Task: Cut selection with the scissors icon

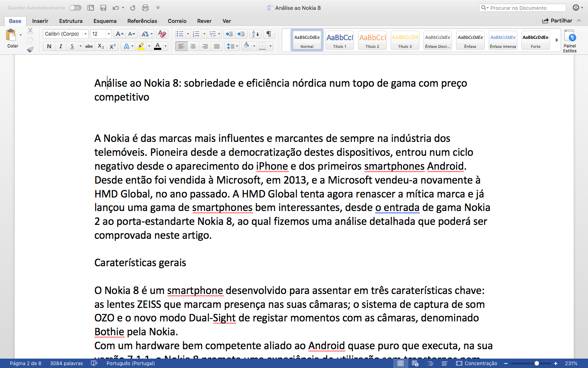Action: (30, 31)
